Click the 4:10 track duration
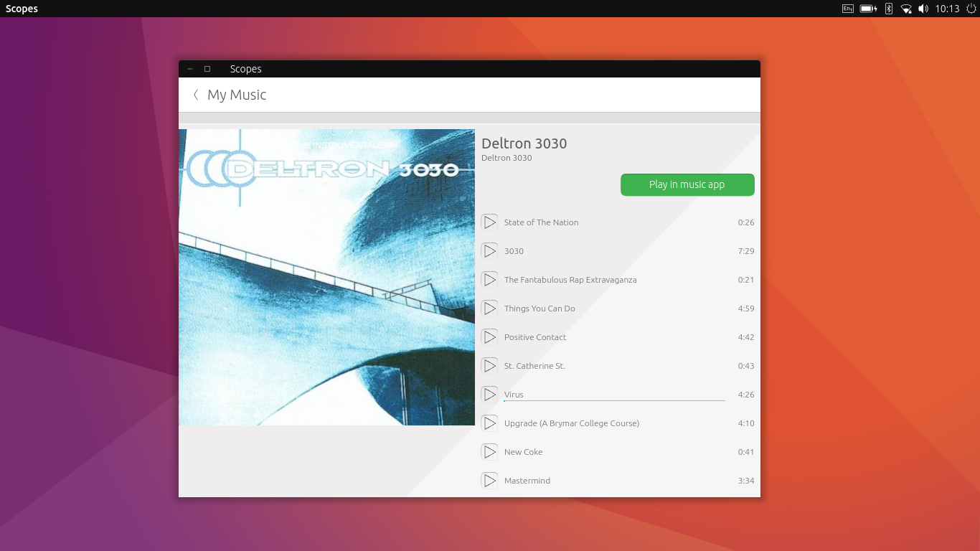Screen dimensions: 980x551 (746, 423)
